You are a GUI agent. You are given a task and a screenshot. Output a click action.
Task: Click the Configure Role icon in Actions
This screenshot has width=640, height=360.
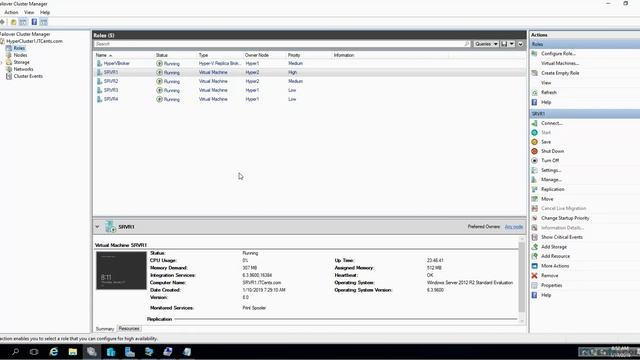pyautogui.click(x=534, y=53)
